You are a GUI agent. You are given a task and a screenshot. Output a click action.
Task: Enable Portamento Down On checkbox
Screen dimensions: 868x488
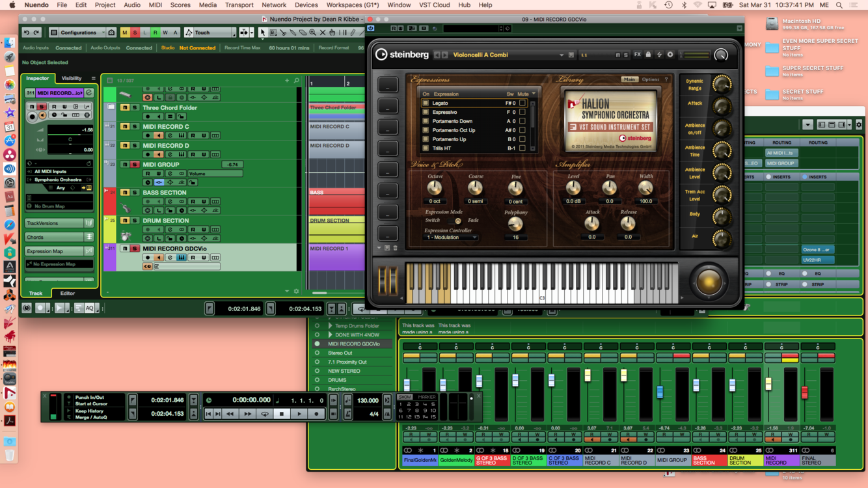[426, 122]
